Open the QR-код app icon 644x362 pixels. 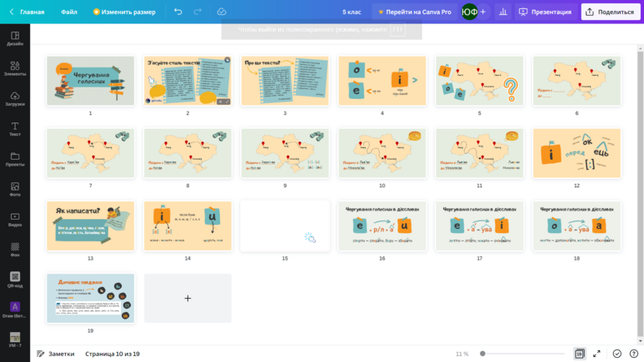[x=15, y=280]
